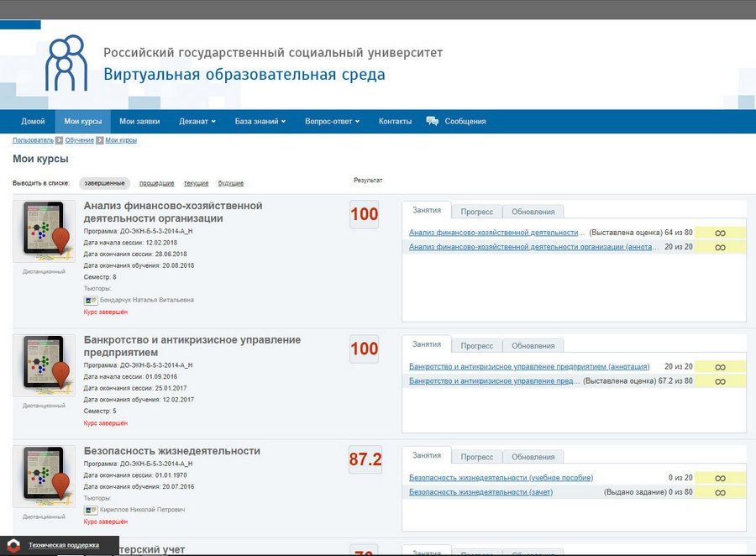Expand the База знаний dropdown menu
The width and height of the screenshot is (756, 556).
click(260, 122)
